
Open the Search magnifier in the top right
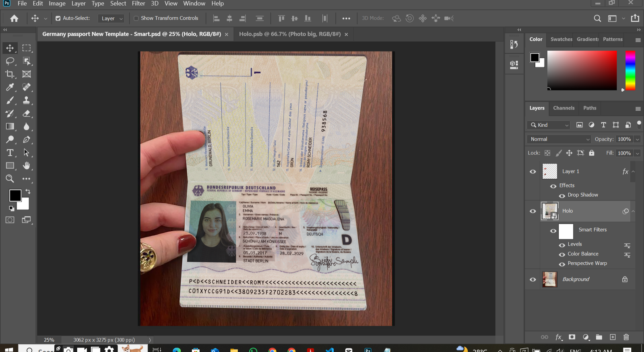tap(598, 19)
